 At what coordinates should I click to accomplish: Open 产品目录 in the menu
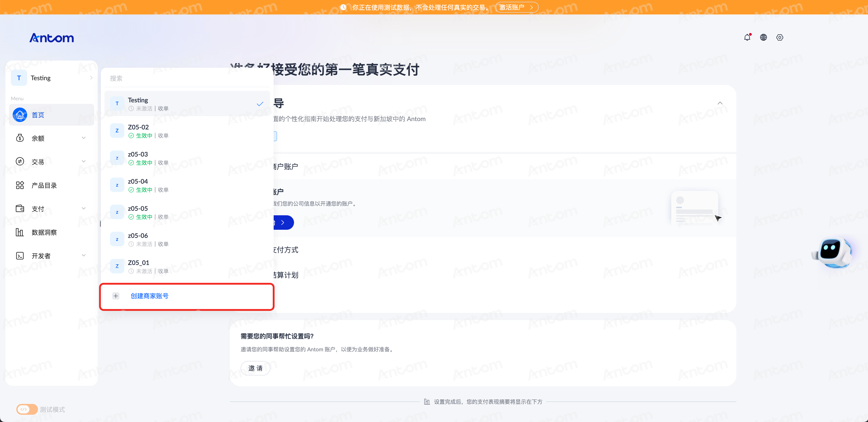(x=52, y=185)
